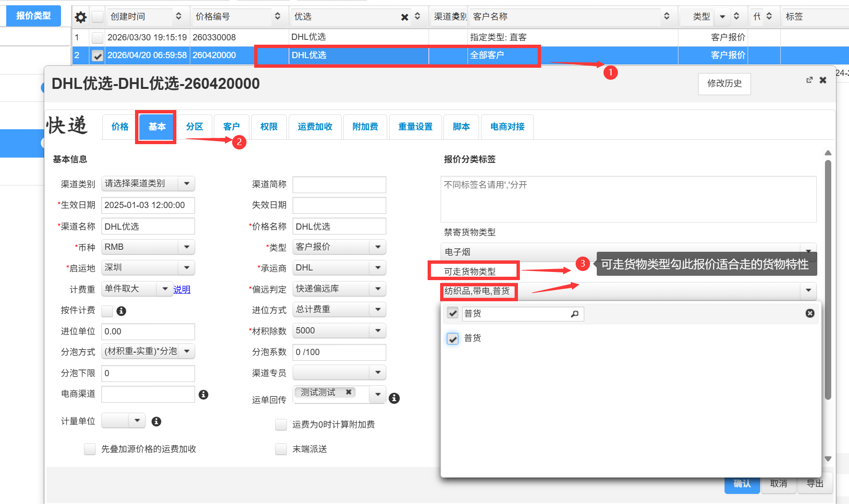Clear the 优选 column filter with the X icon
Image resolution: width=849 pixels, height=504 pixels.
(405, 17)
